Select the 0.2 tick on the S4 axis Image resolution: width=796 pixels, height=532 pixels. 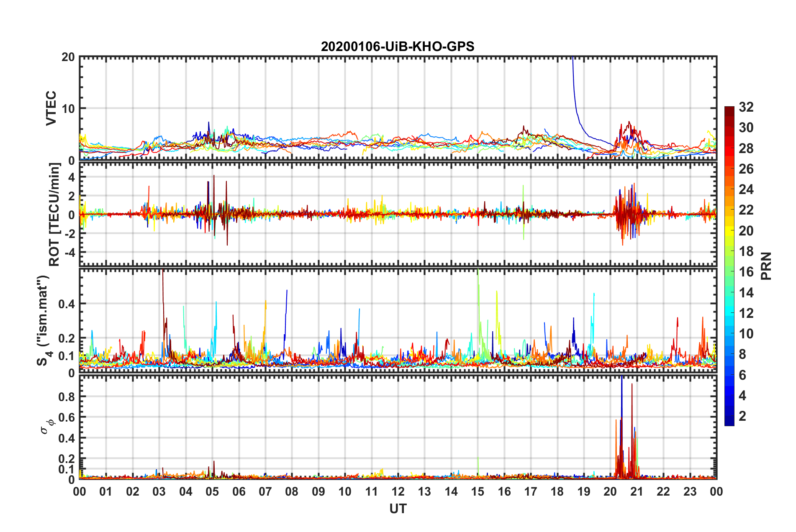(67, 338)
